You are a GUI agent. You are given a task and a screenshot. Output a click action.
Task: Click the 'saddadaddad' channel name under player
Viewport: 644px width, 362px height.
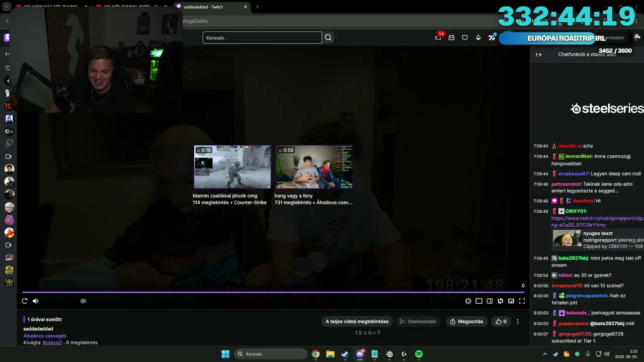(x=38, y=329)
